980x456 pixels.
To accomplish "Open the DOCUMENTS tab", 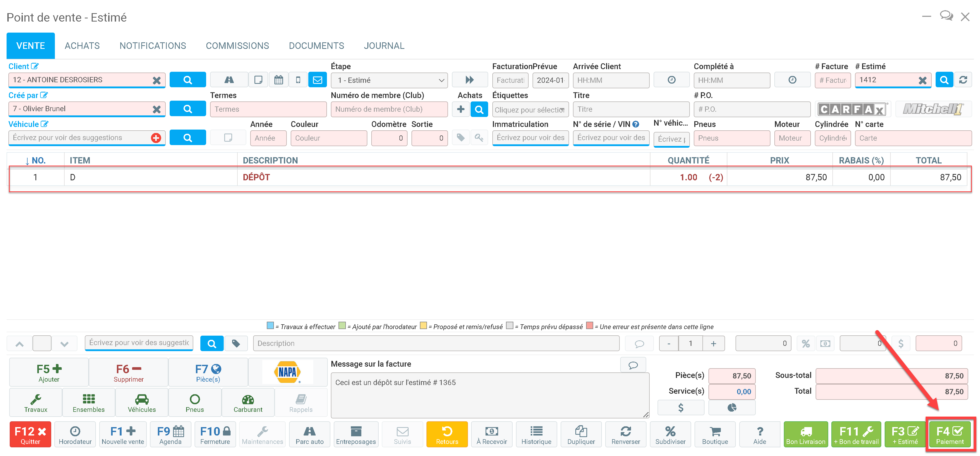I will [316, 46].
